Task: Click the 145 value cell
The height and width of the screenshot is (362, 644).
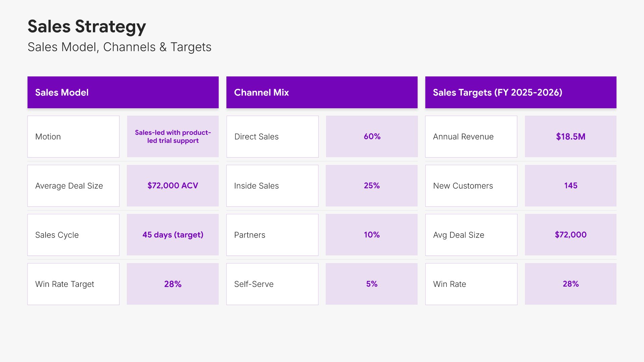Action: pyautogui.click(x=571, y=186)
